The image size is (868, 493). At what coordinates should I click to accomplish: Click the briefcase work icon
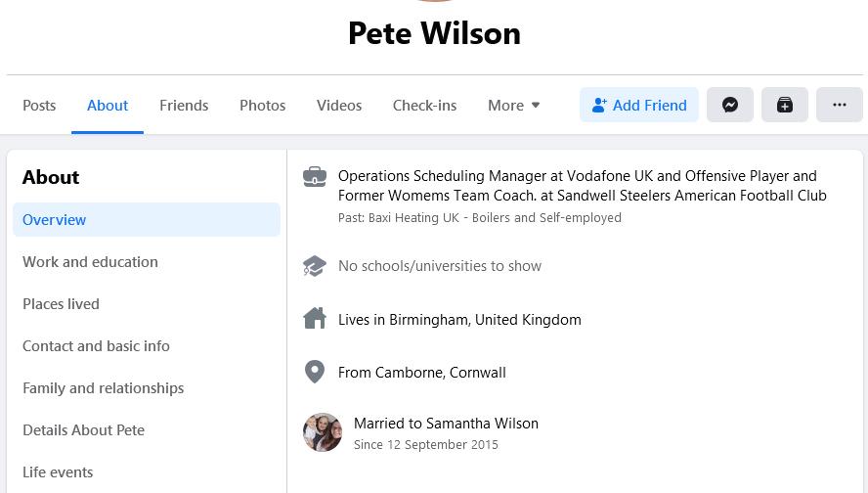(315, 177)
